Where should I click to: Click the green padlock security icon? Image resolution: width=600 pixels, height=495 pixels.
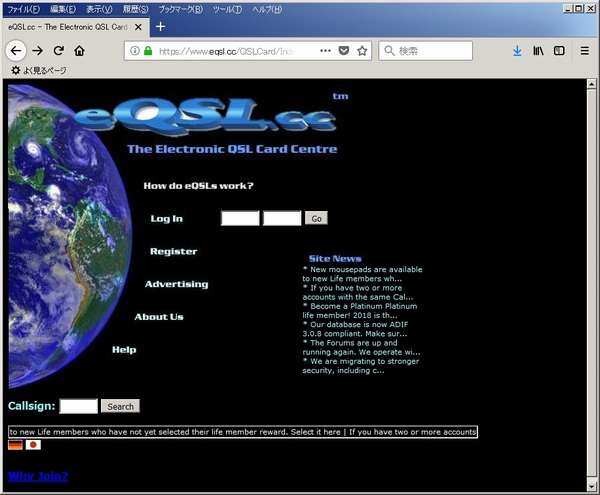[x=148, y=50]
